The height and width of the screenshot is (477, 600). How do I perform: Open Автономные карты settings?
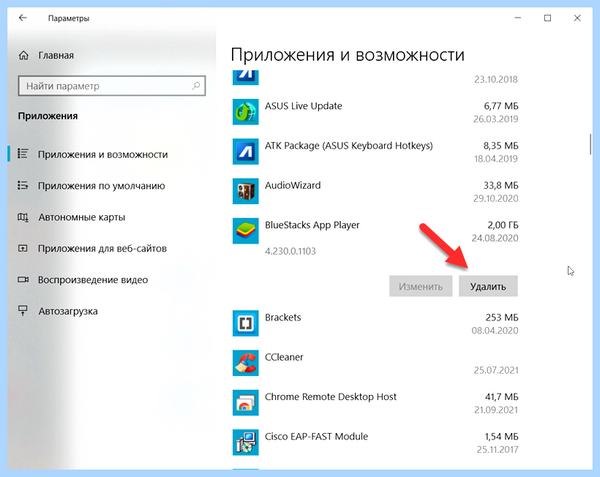[x=82, y=217]
